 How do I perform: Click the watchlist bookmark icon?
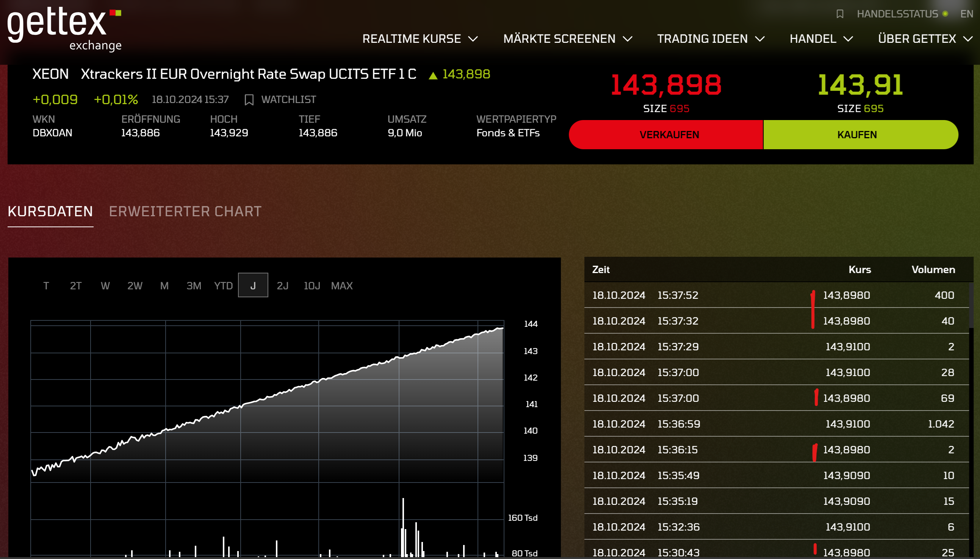[249, 100]
